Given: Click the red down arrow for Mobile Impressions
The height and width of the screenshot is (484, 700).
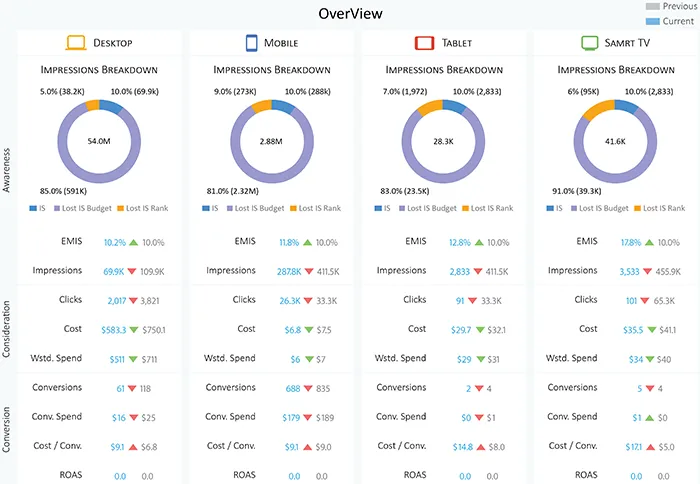Looking at the screenshot, I should point(309,271).
